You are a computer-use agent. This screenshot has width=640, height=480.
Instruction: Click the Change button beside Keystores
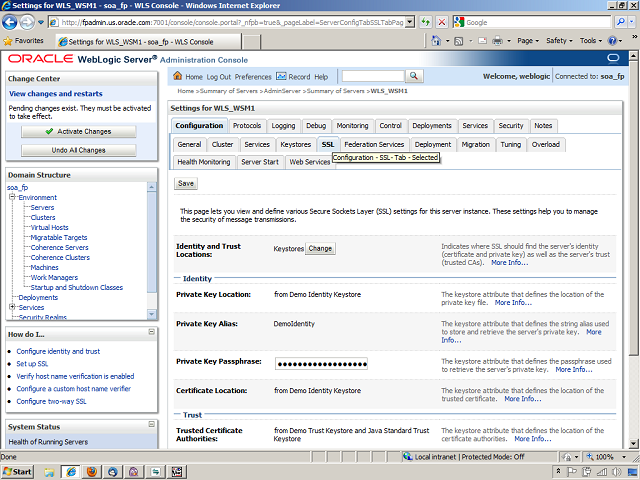pos(320,248)
